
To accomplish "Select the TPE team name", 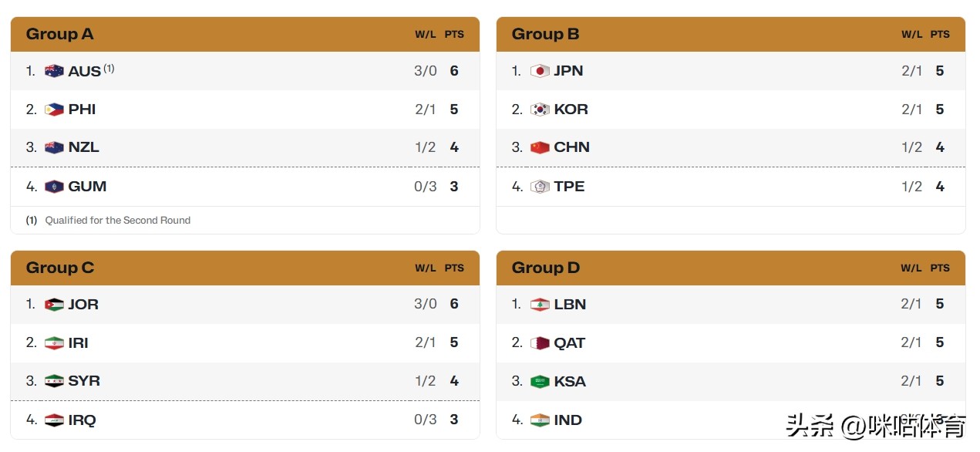I will point(569,187).
